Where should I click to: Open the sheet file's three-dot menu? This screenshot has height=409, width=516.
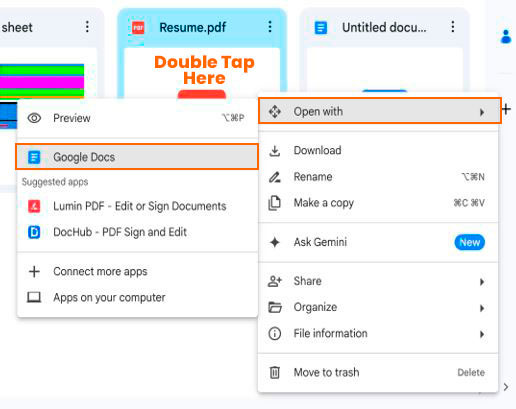87,27
